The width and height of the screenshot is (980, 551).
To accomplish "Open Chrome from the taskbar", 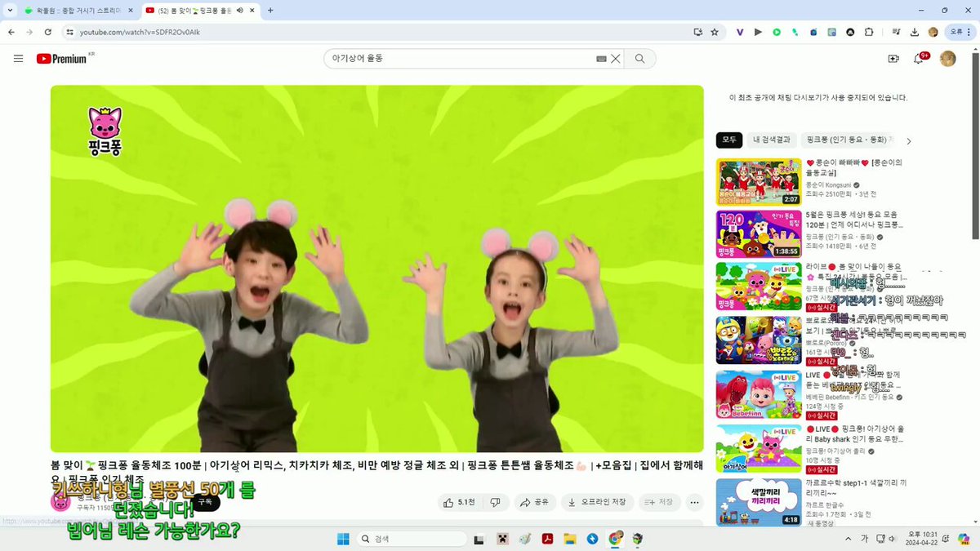I will 615,539.
